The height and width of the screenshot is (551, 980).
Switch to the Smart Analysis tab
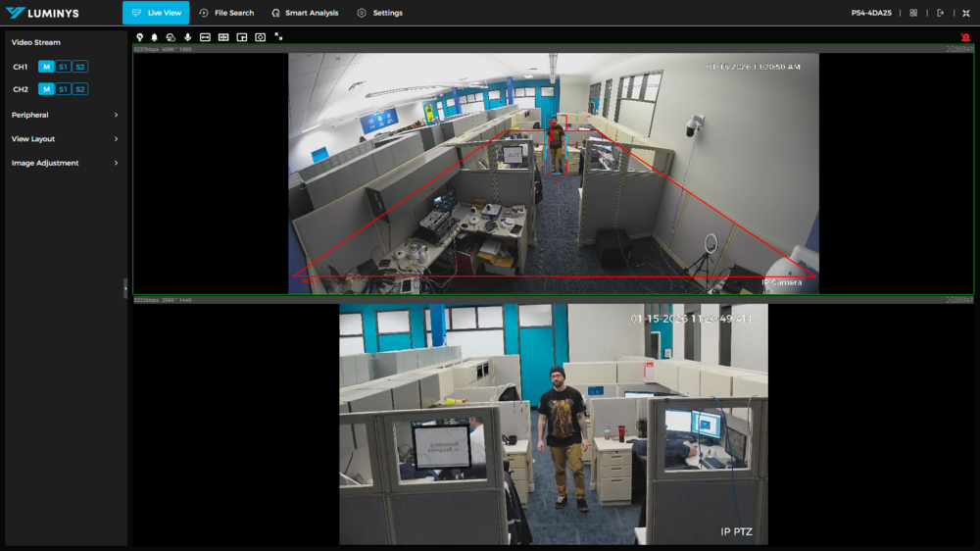click(x=305, y=13)
